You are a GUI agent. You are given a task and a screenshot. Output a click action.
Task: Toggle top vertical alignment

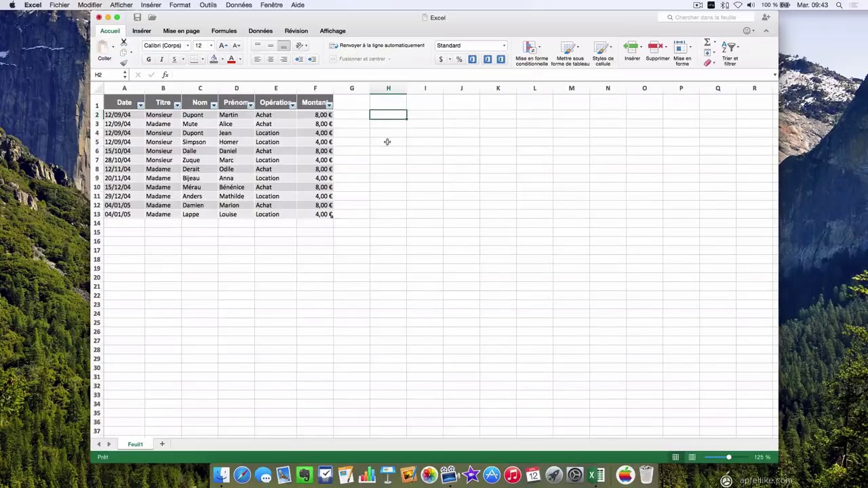click(x=257, y=45)
